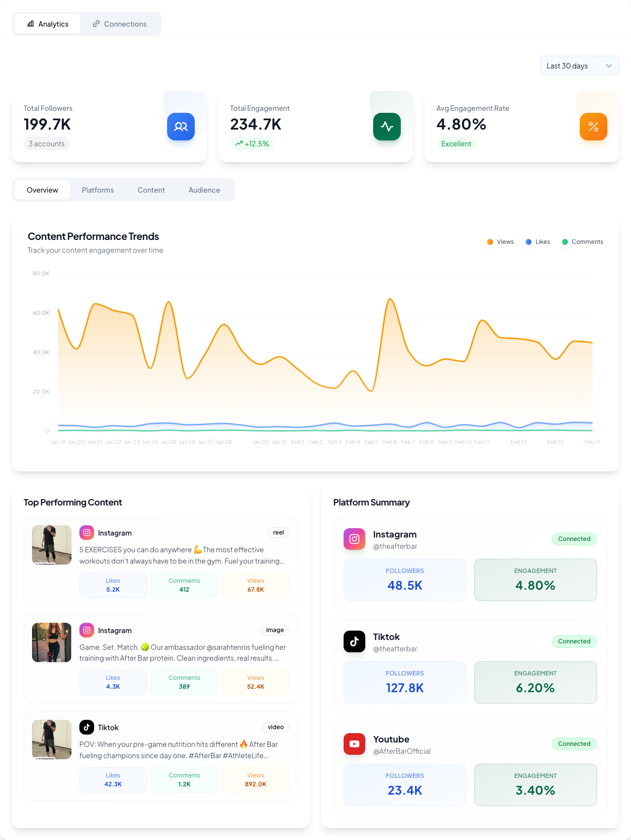Click the Views 52.4K stat box
Screen dimensions: 631x840
(255, 682)
